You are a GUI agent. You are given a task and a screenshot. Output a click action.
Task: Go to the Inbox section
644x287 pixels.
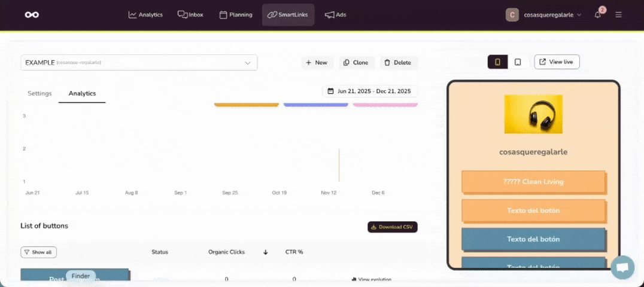[x=190, y=14]
